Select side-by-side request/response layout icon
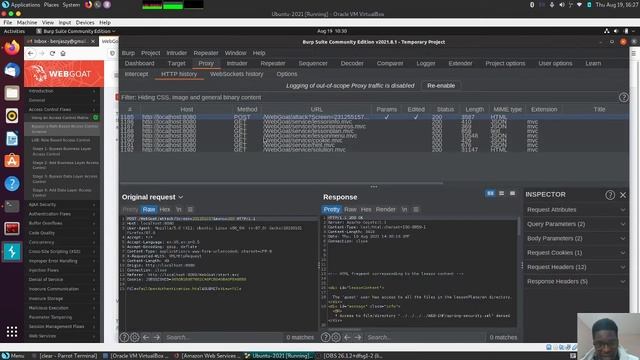This screenshot has height=360, width=640. point(490,193)
